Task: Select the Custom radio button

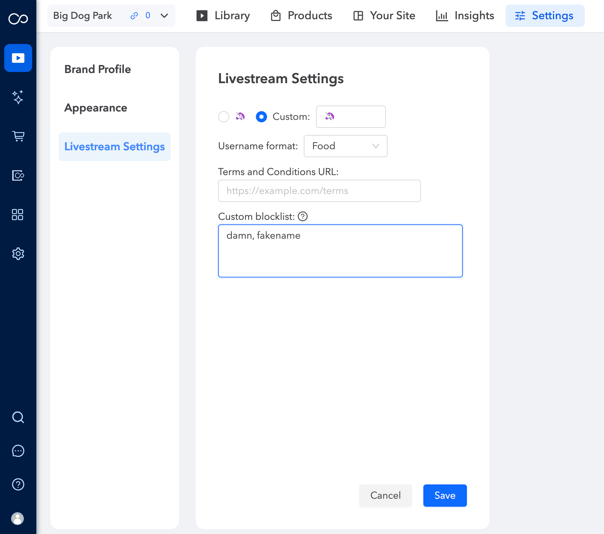Action: coord(261,116)
